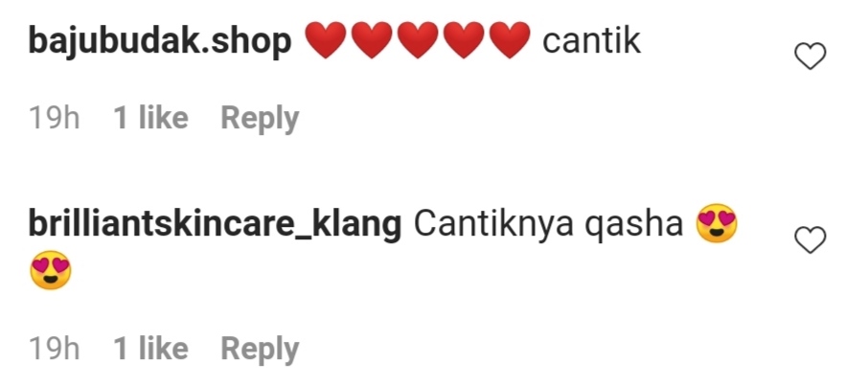Viewport: 868px width, 386px height.
Task: Click the last red heart emoji before cantik
Action: [511, 40]
